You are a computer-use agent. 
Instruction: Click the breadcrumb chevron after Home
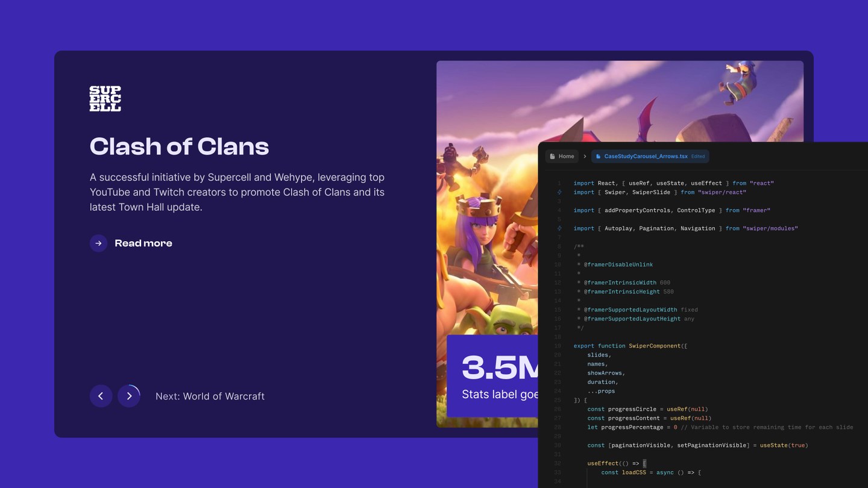(585, 157)
